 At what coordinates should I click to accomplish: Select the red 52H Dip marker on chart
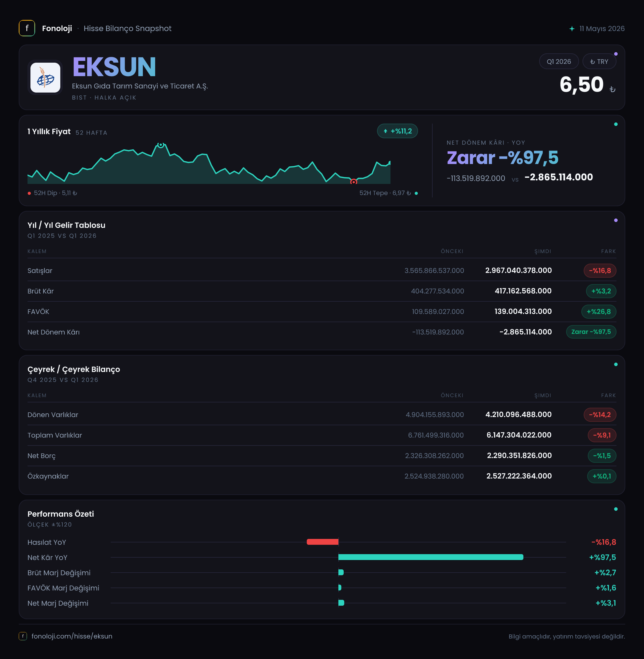coord(353,182)
